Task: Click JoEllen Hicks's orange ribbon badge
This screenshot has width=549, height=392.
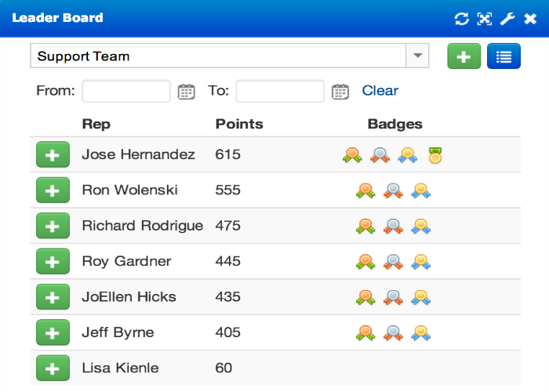Action: [x=365, y=297]
